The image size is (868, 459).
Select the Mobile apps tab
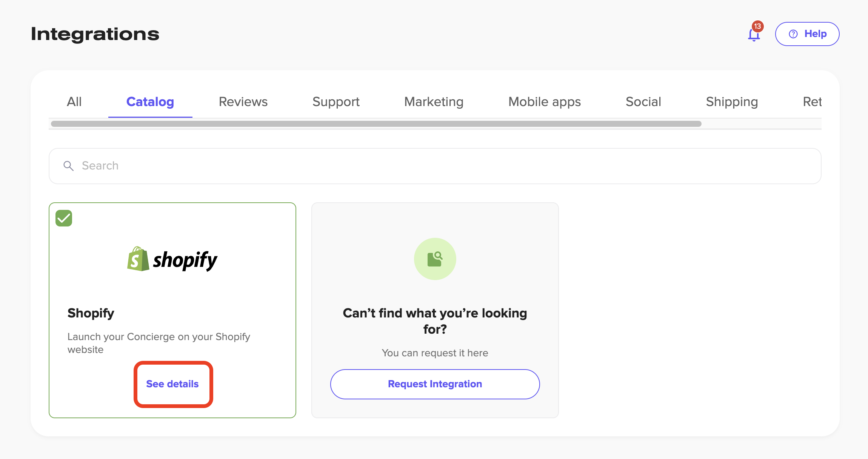tap(544, 102)
